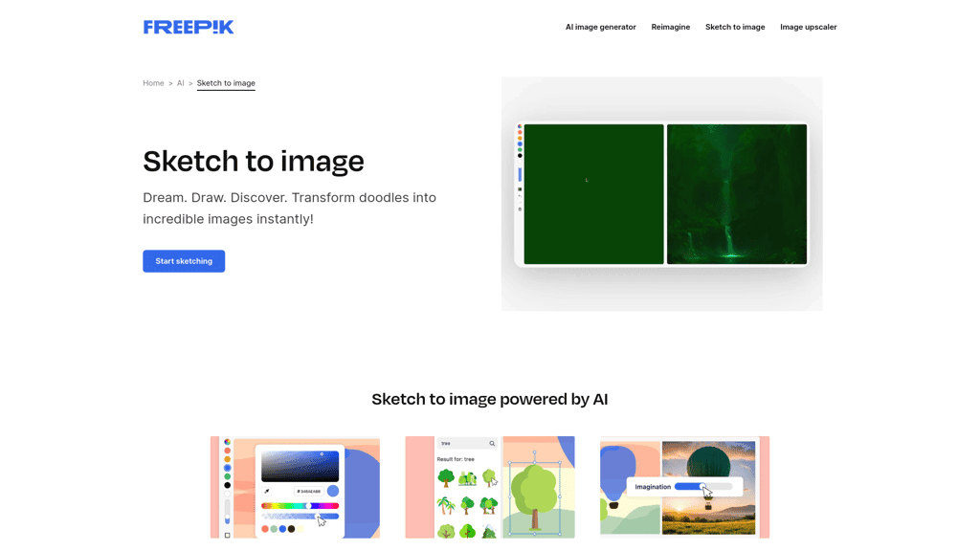
Task: Open the settings icon at the sidebar bottom
Action: [x=520, y=209]
